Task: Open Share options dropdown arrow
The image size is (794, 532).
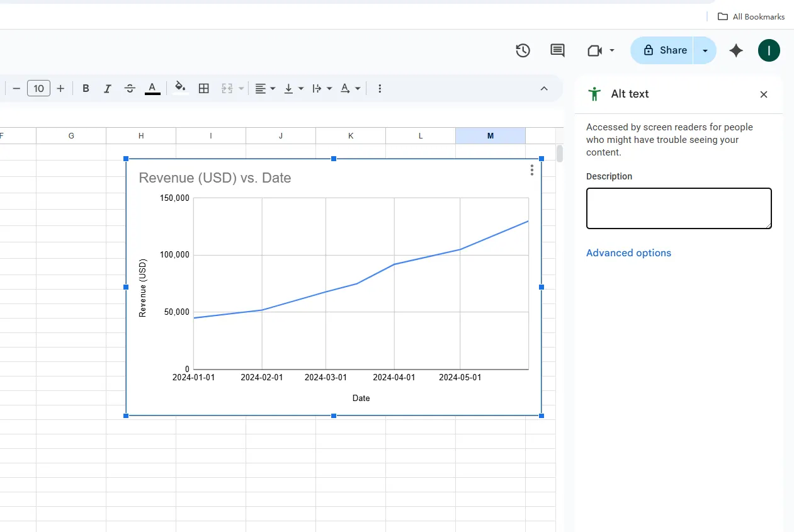Action: (705, 50)
